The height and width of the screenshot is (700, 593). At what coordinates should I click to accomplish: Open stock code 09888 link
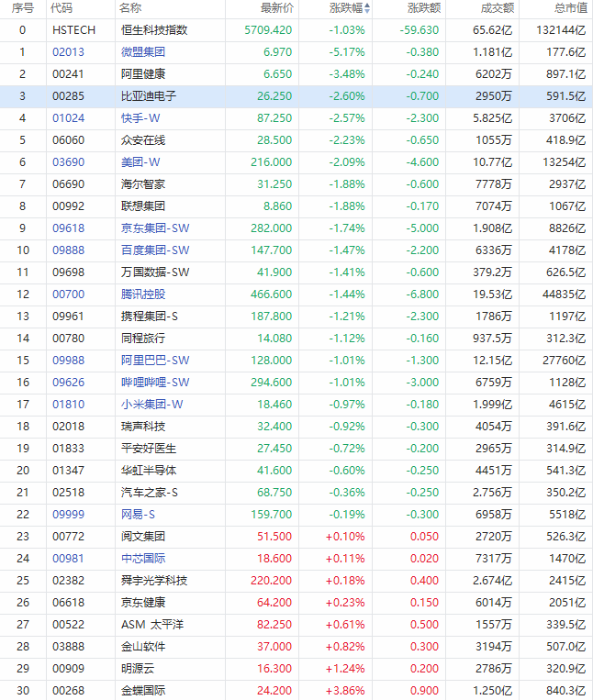click(x=68, y=250)
